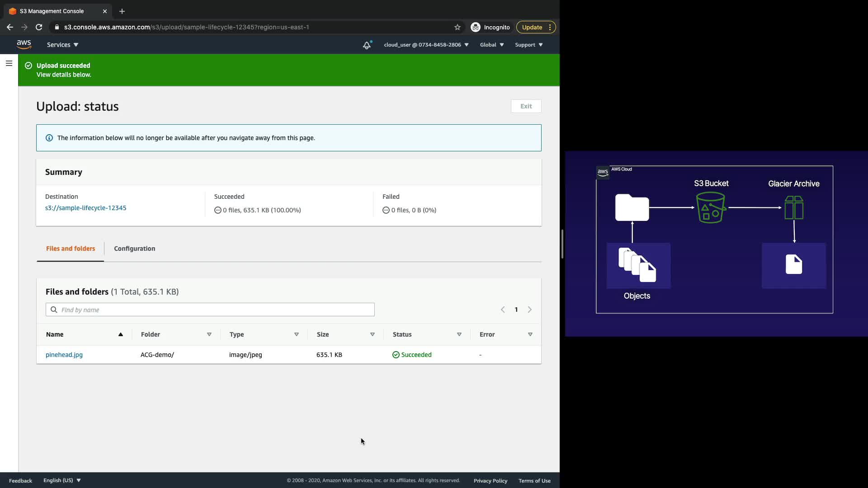
Task: Go back with browser back arrow
Action: click(x=10, y=27)
